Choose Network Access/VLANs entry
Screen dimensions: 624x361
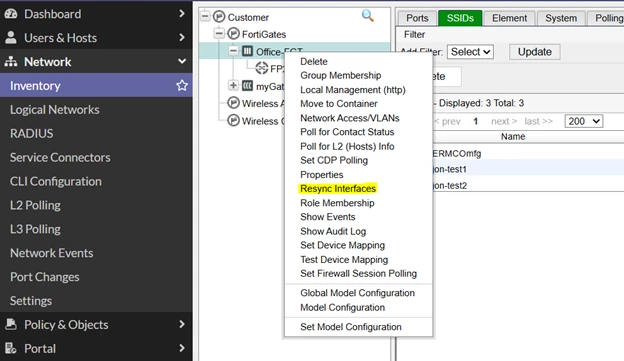(350, 118)
